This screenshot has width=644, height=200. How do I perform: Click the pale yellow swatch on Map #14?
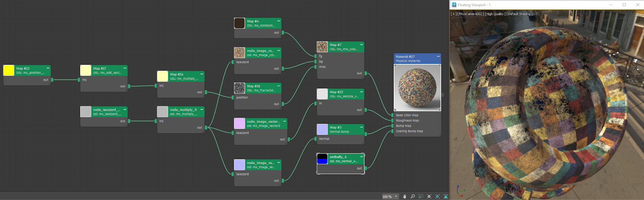[x=163, y=76]
